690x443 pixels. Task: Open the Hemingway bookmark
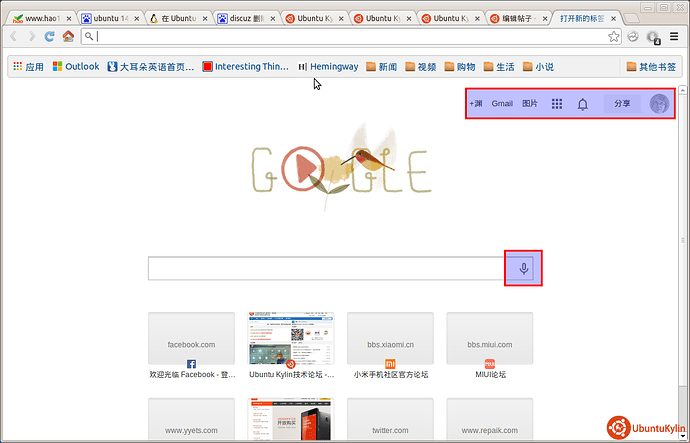[x=328, y=66]
